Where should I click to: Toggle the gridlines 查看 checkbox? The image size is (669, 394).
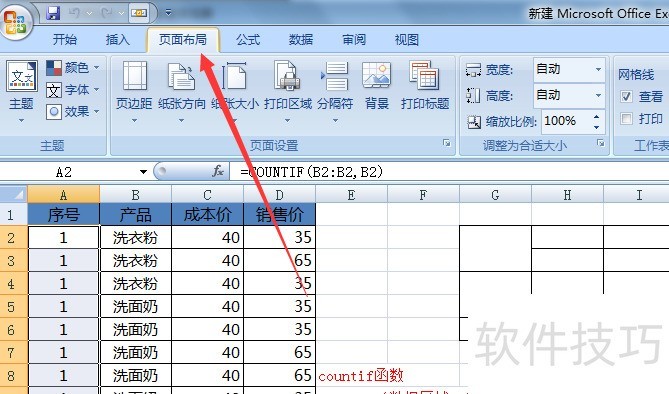[626, 96]
